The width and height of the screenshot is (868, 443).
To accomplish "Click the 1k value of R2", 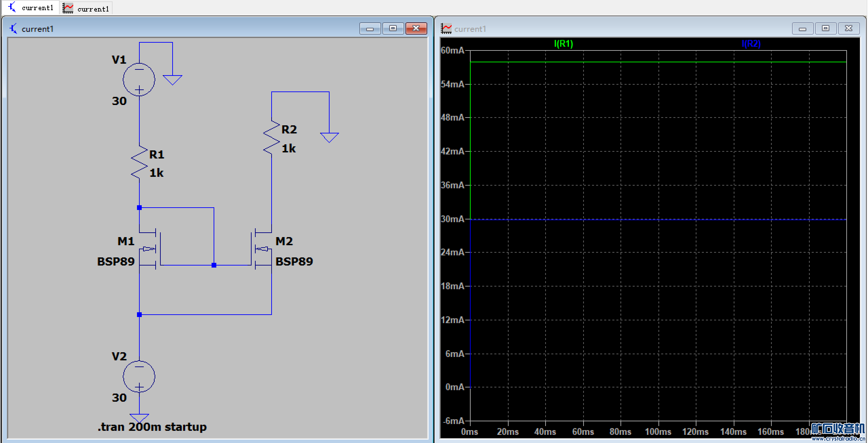I will point(289,148).
